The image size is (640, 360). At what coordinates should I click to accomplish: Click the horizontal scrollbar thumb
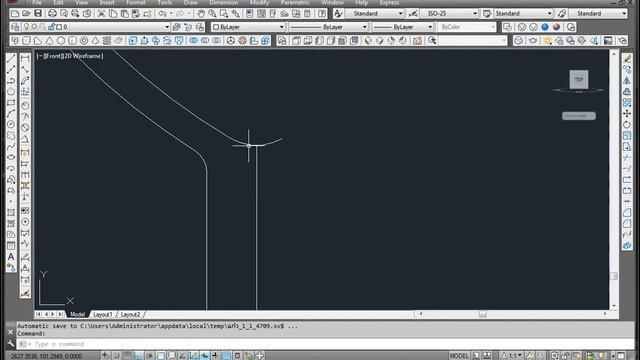click(482, 314)
